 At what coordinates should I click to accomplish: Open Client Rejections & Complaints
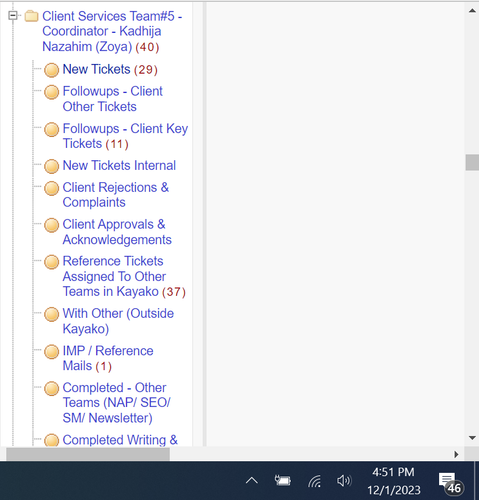tap(116, 195)
